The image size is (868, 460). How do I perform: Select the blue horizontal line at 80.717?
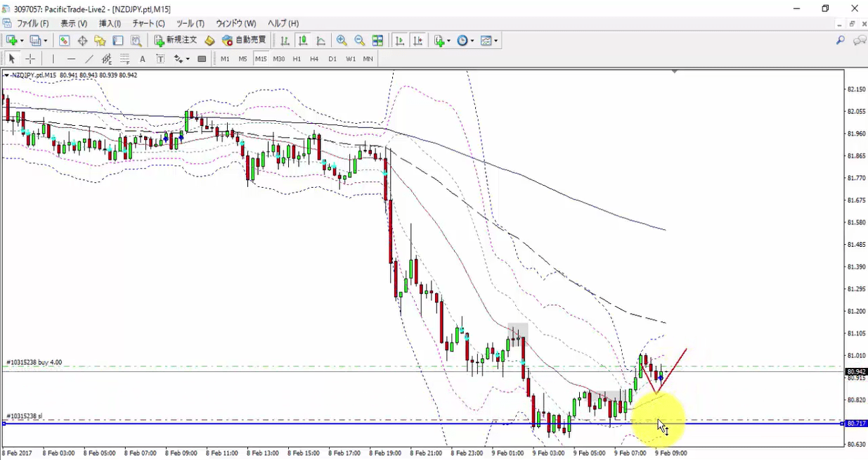(x=422, y=423)
